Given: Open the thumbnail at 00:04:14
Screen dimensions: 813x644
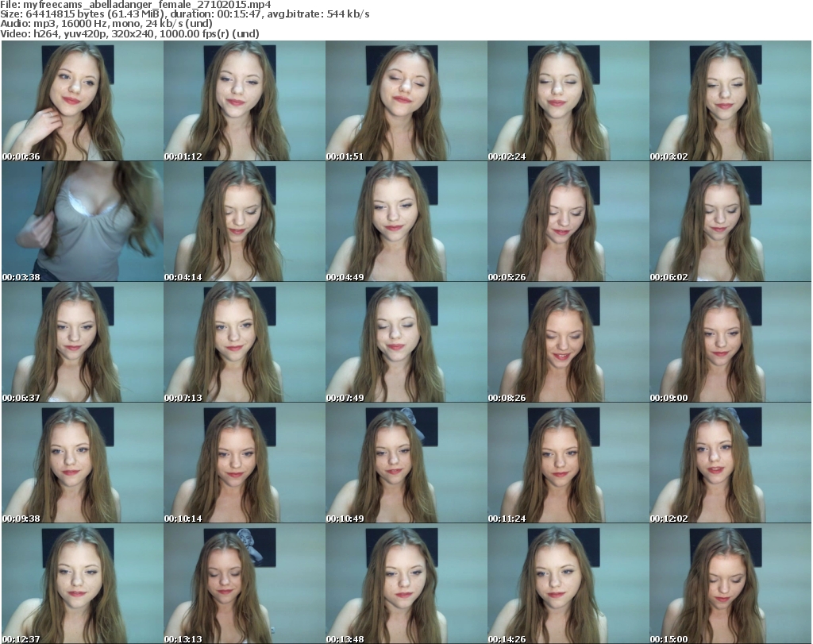Looking at the screenshot, I should click(x=245, y=222).
